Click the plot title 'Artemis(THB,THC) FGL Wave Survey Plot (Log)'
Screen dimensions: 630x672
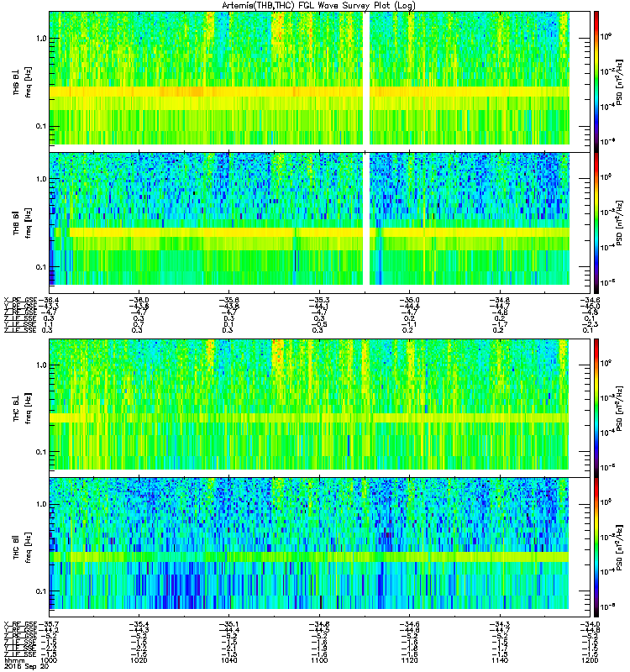pyautogui.click(x=318, y=6)
